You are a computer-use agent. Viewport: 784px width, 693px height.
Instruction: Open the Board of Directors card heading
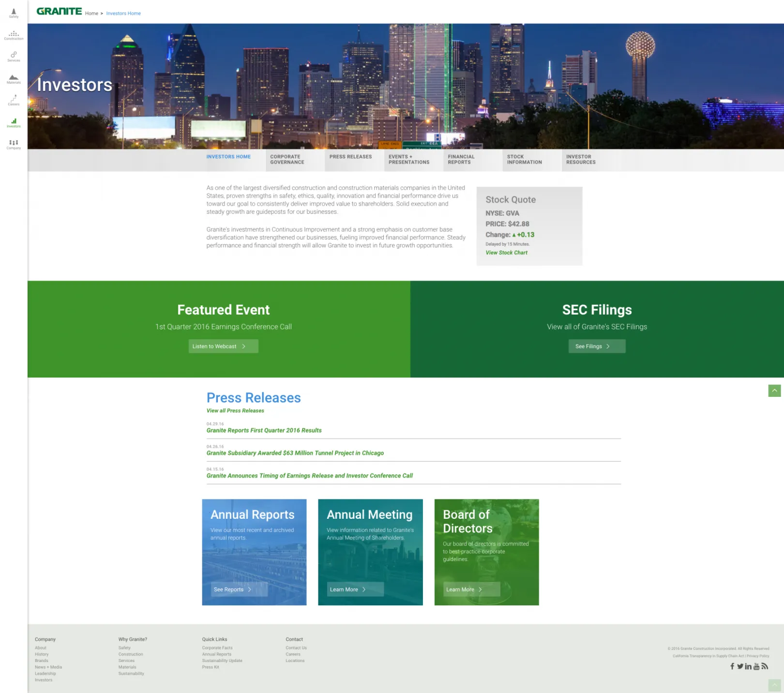467,521
